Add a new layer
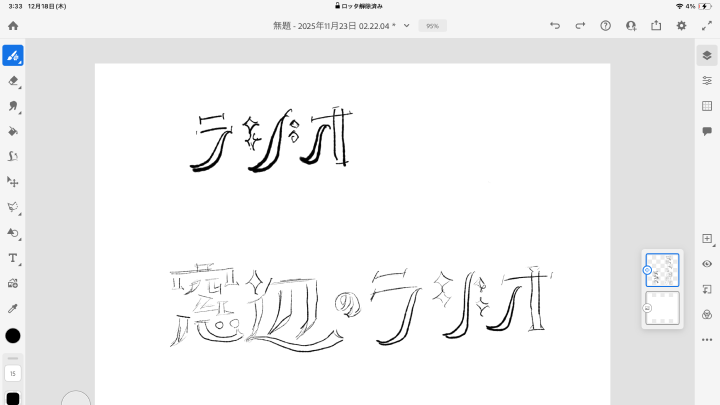Screen dimensions: 720x405 coord(707,239)
